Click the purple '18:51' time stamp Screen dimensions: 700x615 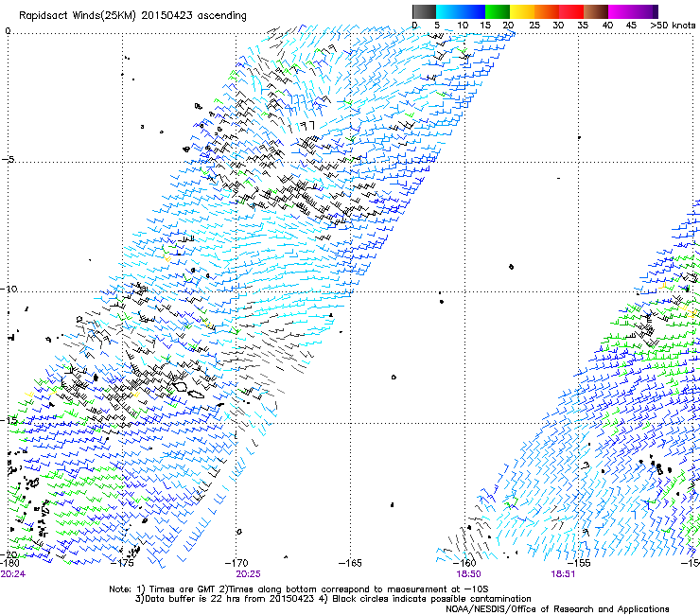point(563,574)
